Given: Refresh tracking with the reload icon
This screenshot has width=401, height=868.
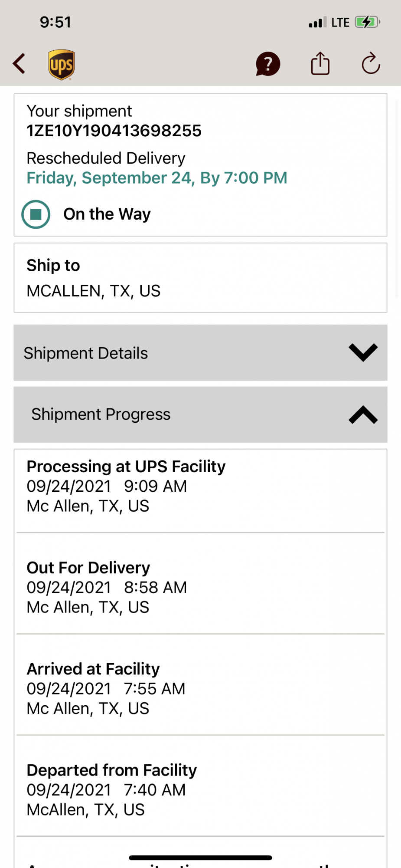Looking at the screenshot, I should tap(371, 64).
